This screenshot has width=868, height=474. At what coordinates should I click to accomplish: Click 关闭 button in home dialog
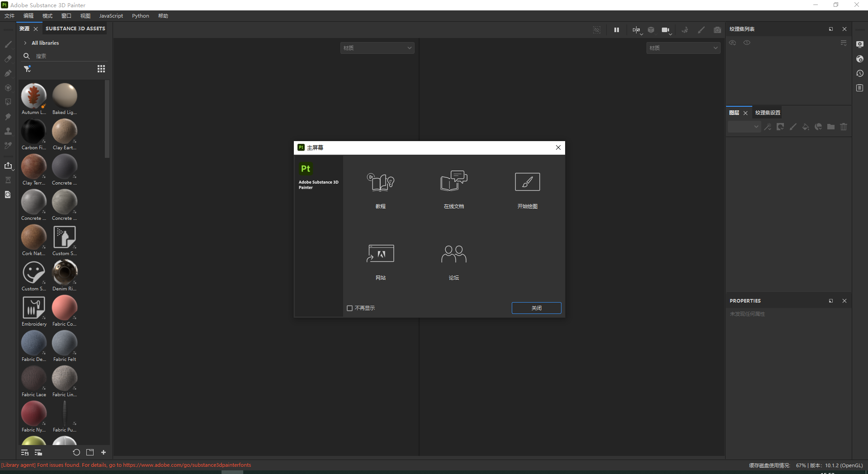537,308
